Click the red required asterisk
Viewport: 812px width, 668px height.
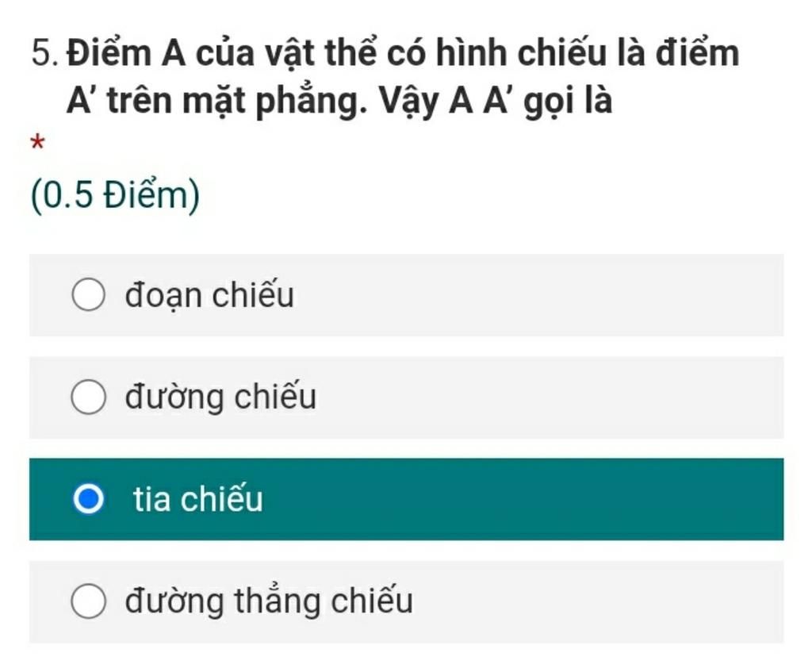coord(37,142)
